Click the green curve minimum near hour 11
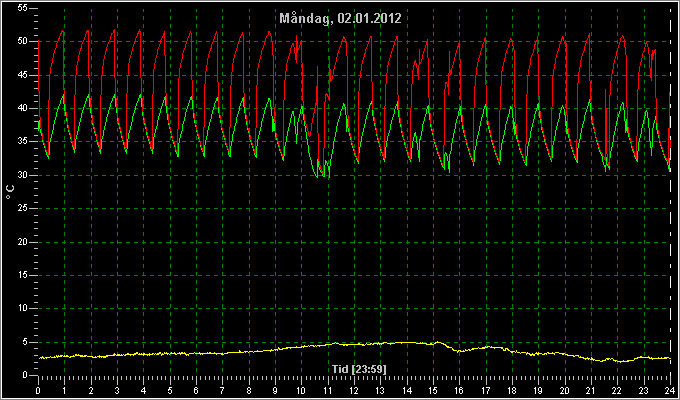 pos(323,175)
